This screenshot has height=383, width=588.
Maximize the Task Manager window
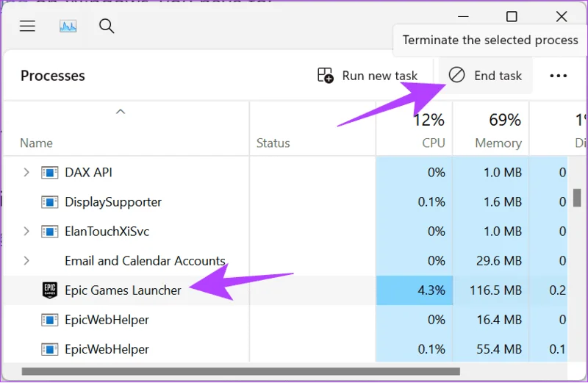tap(512, 16)
